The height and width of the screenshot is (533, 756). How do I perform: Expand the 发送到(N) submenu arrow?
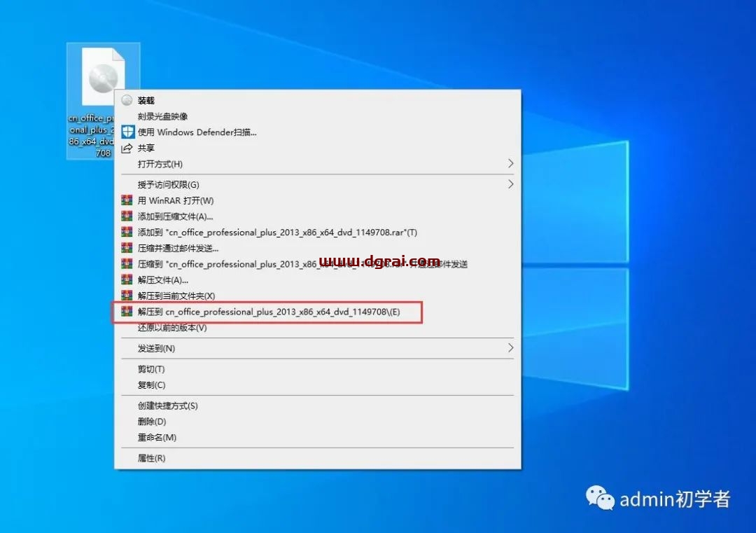(x=510, y=348)
